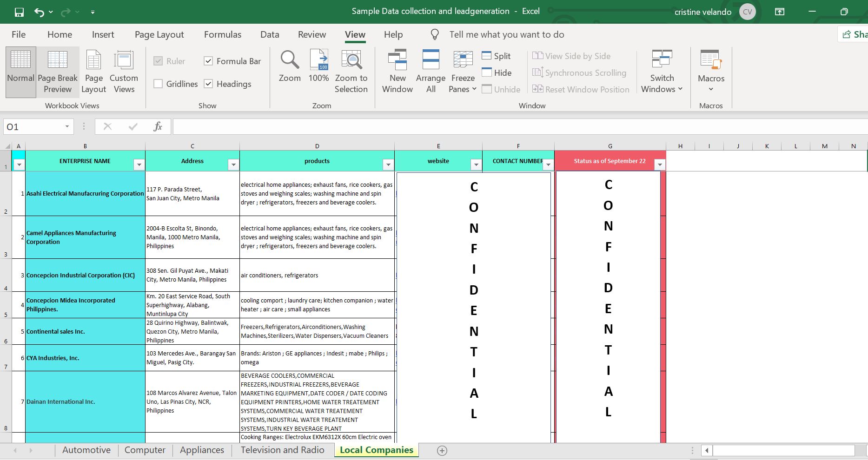This screenshot has height=460, width=868.
Task: Expand the Name Box dropdown arrow
Action: pyautogui.click(x=67, y=127)
